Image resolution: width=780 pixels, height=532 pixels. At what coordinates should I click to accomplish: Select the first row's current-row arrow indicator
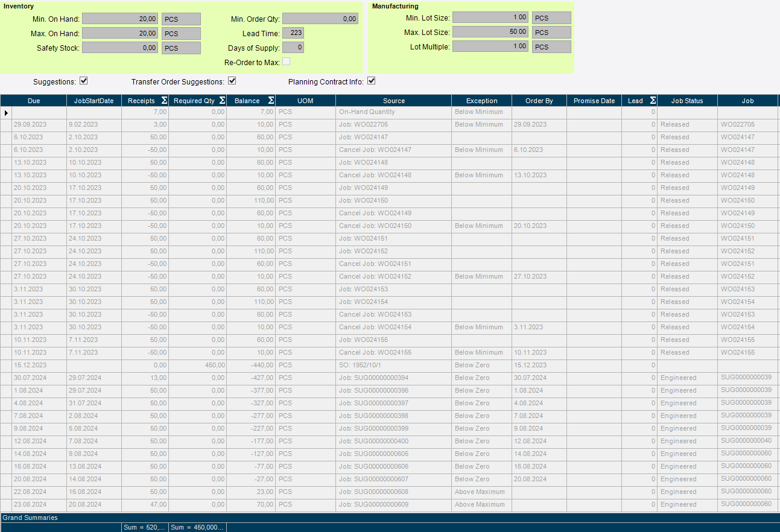pos(6,112)
